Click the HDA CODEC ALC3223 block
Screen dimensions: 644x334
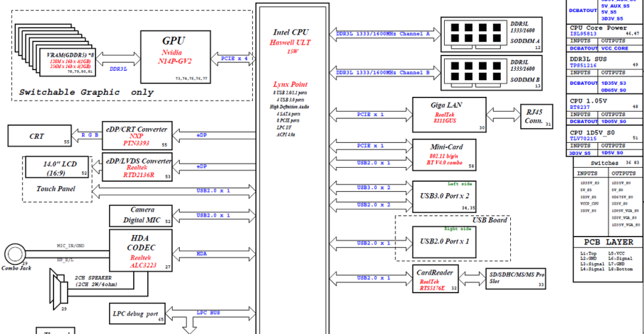click(140, 251)
